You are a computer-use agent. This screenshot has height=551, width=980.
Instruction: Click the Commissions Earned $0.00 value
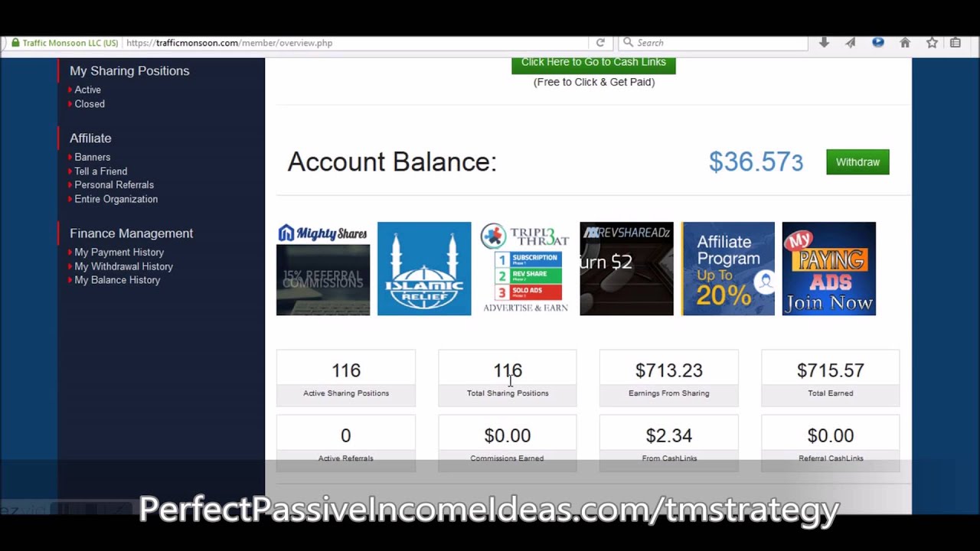point(508,435)
